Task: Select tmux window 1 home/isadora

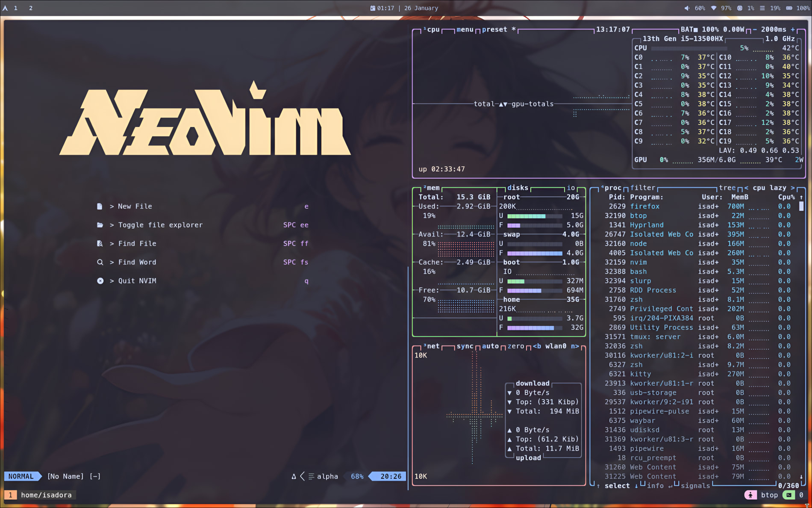Action: (x=40, y=495)
